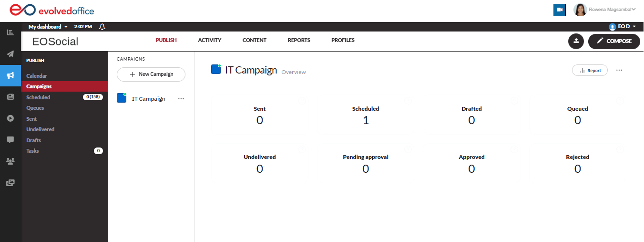The image size is (644, 242).
Task: Expand the EOD account dropdown
Action: pos(623,27)
